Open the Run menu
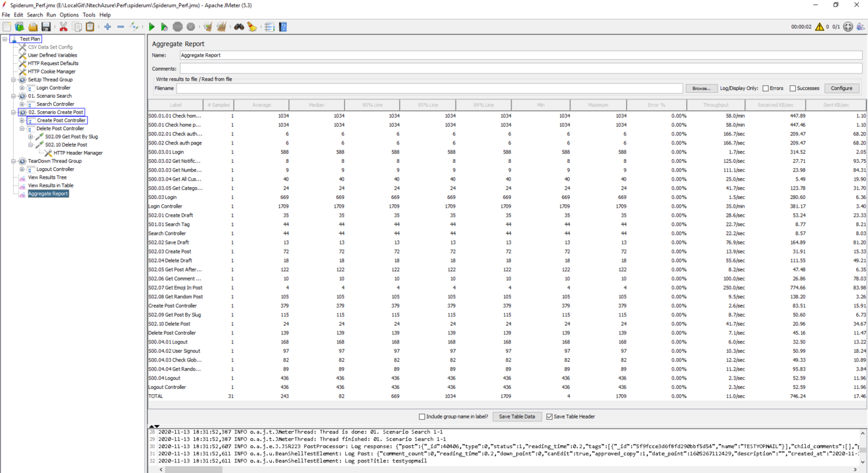Viewport: 868px width, 473px height. point(51,14)
